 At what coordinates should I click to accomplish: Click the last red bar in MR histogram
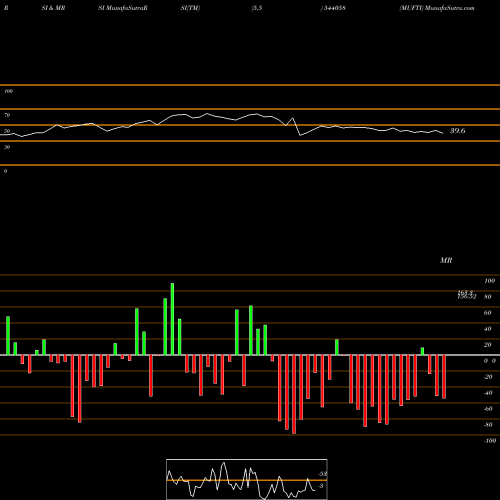[444, 377]
